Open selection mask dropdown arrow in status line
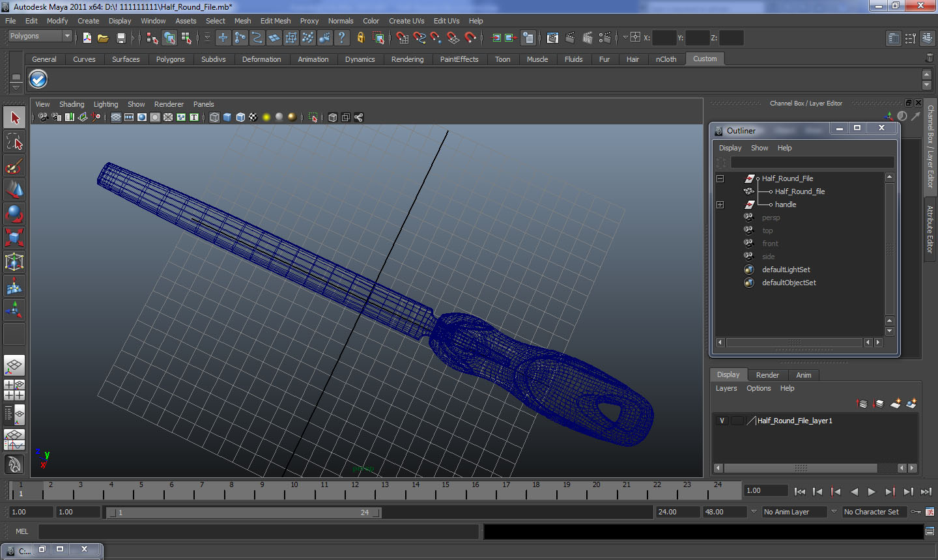938x560 pixels. click(x=207, y=38)
